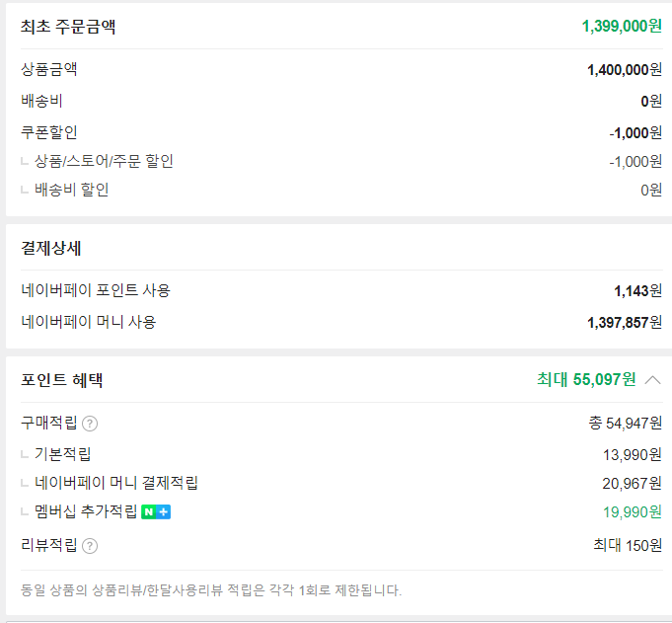
Task: Click the 최대 150원 review reward amount
Action: pyautogui.click(x=628, y=545)
